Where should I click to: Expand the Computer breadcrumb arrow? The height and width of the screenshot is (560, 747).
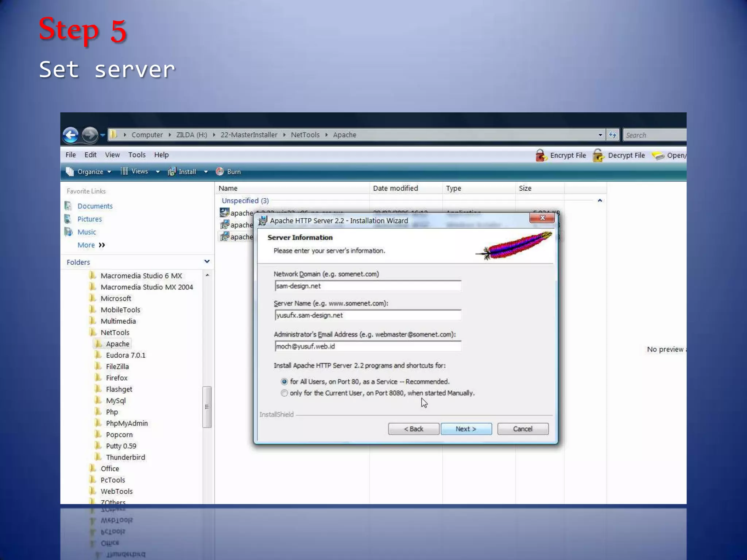tap(170, 135)
